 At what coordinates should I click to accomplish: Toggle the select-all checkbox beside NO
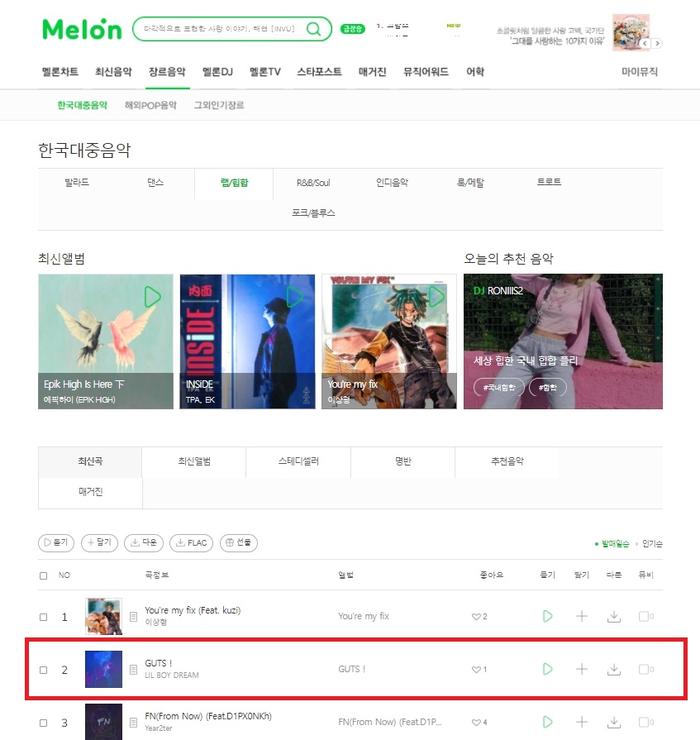click(x=44, y=575)
